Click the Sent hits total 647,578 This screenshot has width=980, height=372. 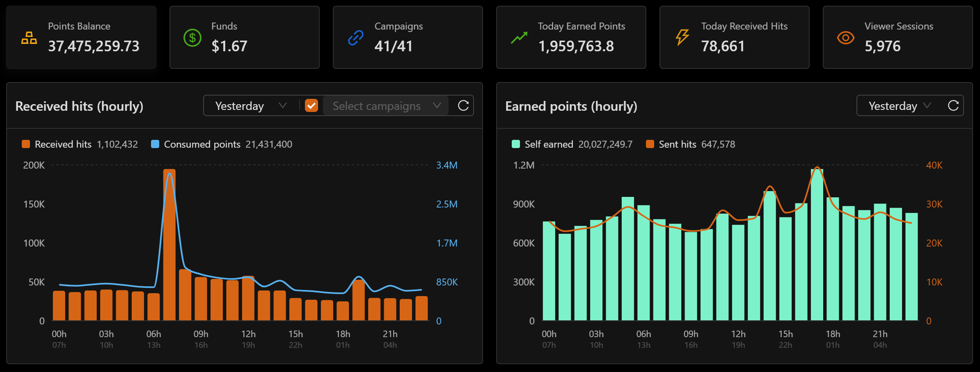coord(718,144)
